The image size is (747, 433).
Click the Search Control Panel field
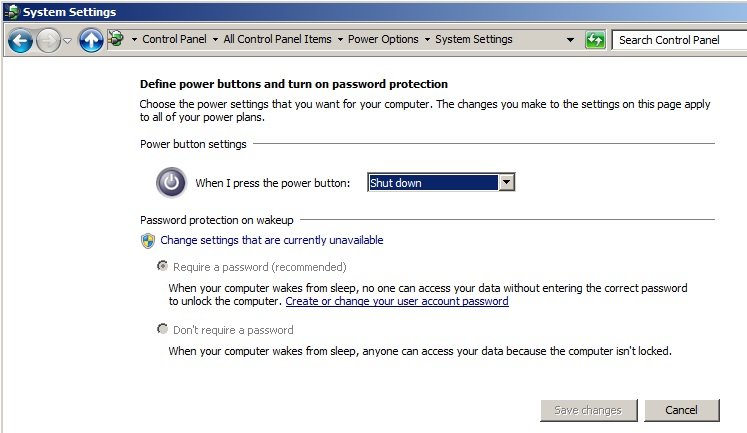(680, 40)
